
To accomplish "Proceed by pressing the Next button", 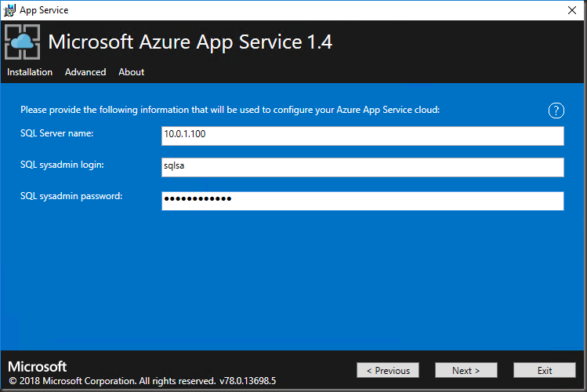I will coord(466,371).
